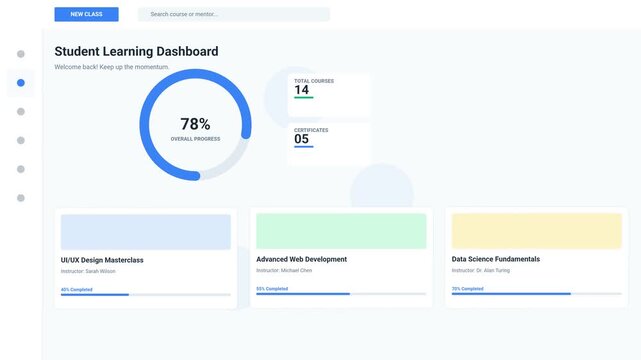Select the fourth sidebar dot
This screenshot has height=360, width=641.
pos(20,141)
